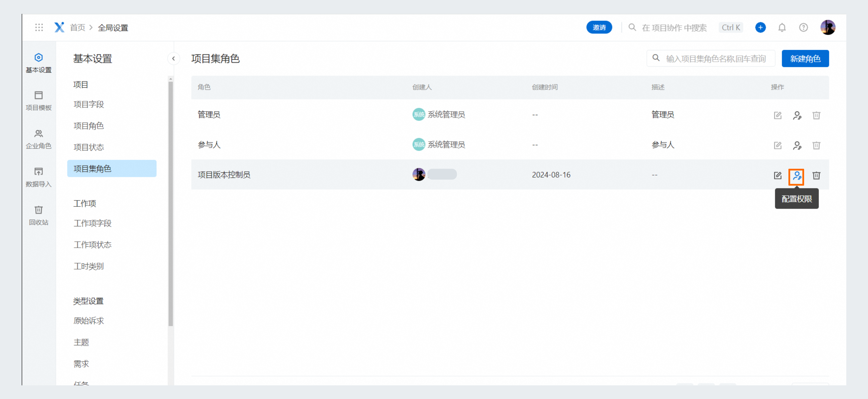Viewport: 868px width, 399px height.
Task: Click the blue plus create icon
Action: point(760,28)
